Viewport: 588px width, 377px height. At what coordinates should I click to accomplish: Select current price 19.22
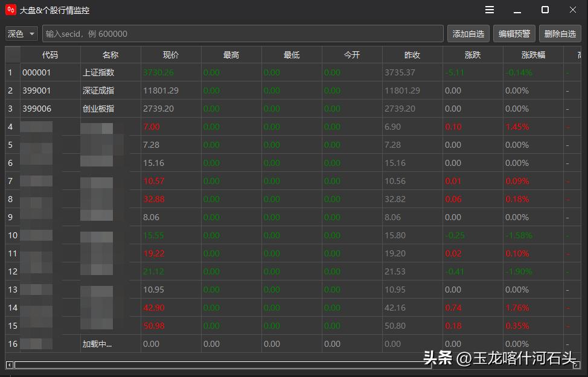(x=171, y=253)
